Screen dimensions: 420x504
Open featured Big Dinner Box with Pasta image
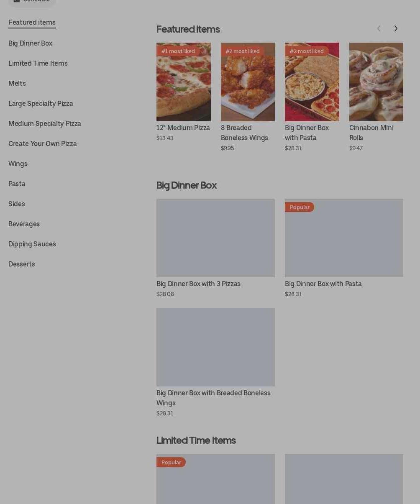312,82
